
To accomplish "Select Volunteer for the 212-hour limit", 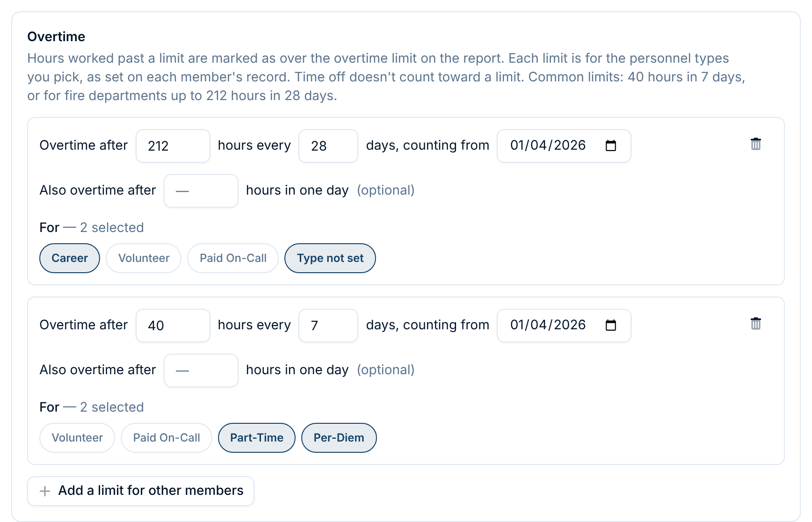I will point(144,258).
